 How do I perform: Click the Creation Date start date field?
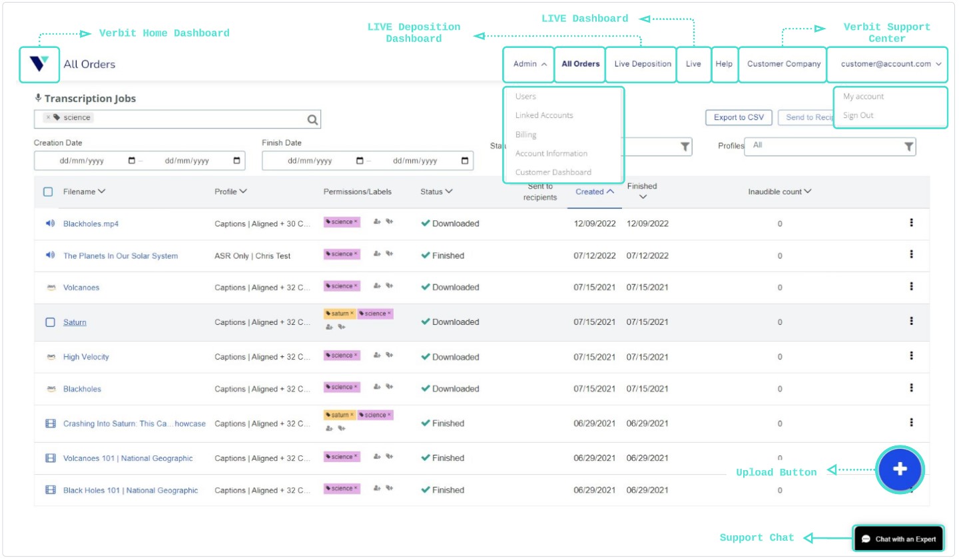[x=82, y=160]
